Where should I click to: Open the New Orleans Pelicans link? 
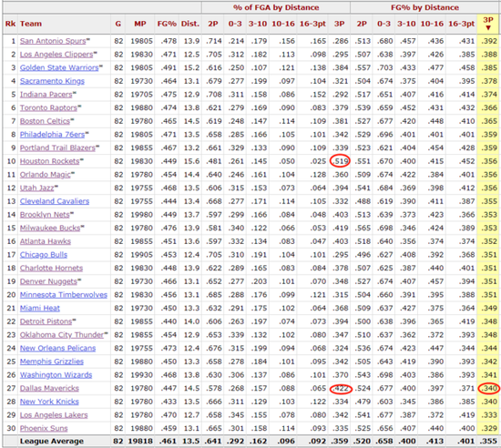pos(57,349)
